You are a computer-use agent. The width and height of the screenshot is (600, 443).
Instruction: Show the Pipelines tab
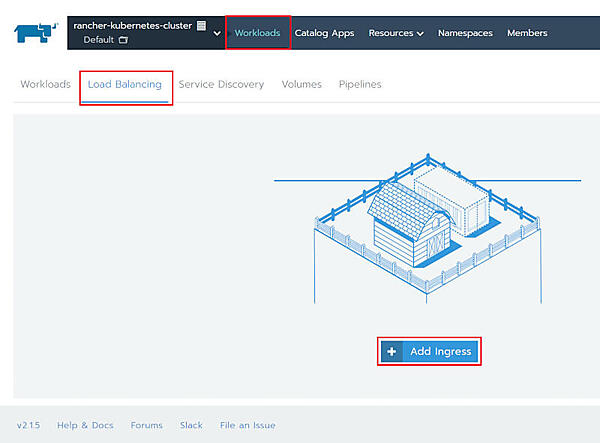[360, 85]
